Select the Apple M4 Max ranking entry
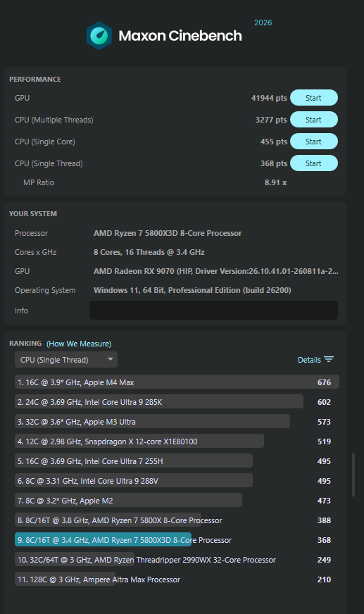 [x=177, y=382]
